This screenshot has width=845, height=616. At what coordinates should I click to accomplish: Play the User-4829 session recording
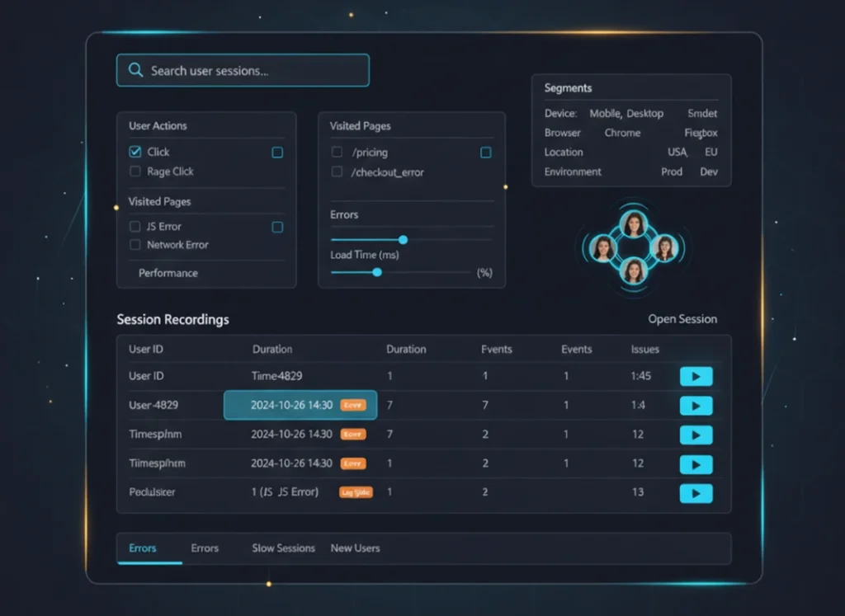tap(696, 406)
